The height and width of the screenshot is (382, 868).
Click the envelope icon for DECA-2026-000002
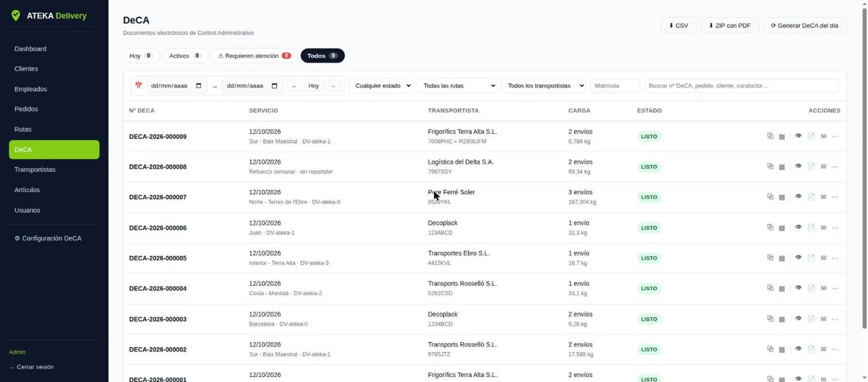tap(823, 350)
